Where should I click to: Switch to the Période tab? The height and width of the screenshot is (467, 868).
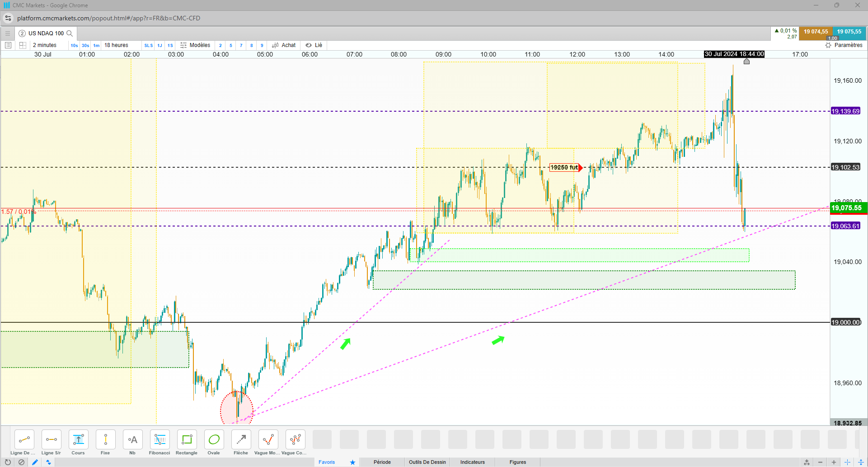tap(382, 462)
